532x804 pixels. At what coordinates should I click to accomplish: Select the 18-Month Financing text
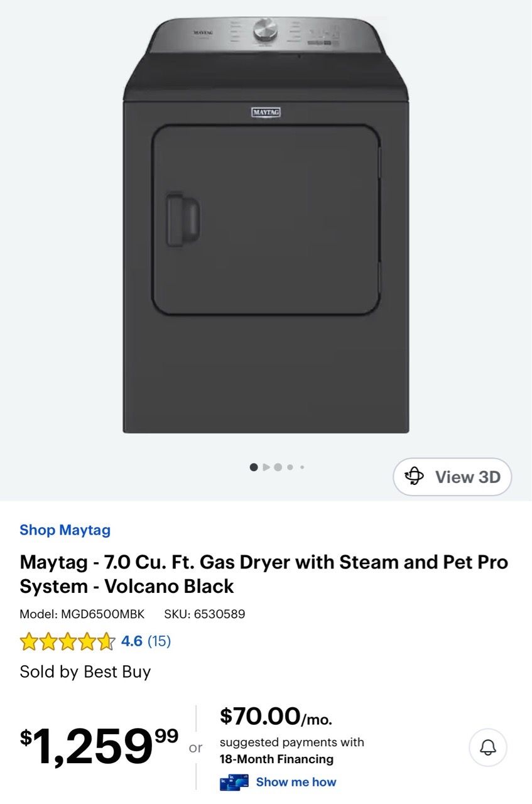click(x=276, y=759)
